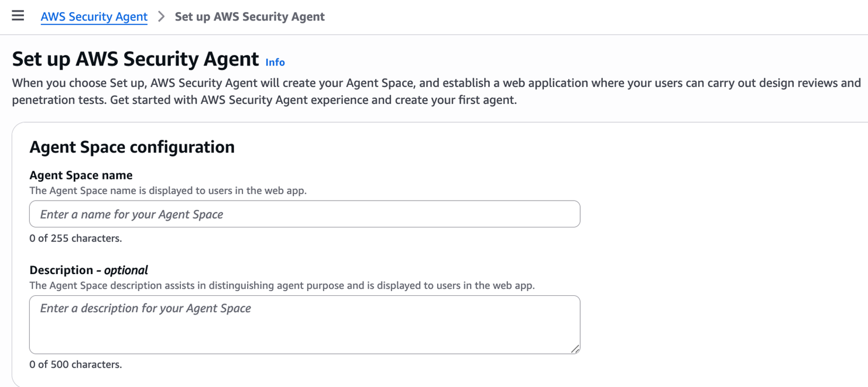This screenshot has width=868, height=387.
Task: Click the Agent Space name input field
Action: pos(304,214)
